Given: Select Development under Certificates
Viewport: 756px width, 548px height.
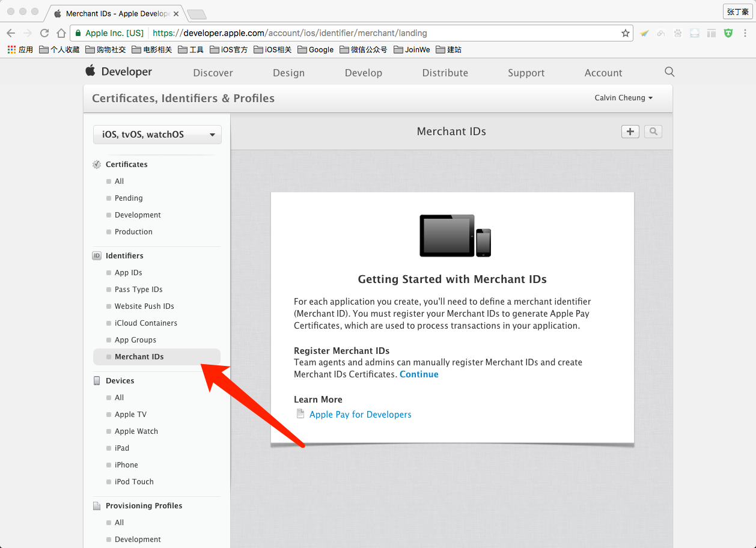Looking at the screenshot, I should tap(138, 215).
